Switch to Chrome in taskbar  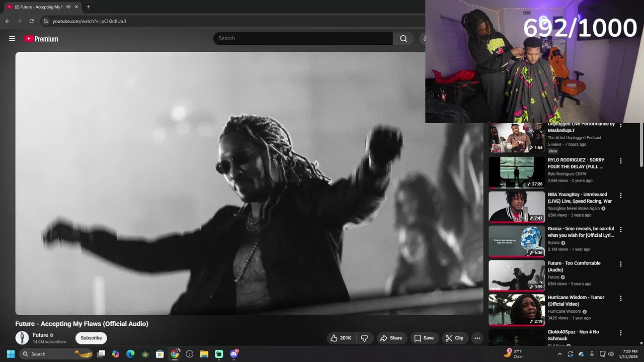pos(175,354)
